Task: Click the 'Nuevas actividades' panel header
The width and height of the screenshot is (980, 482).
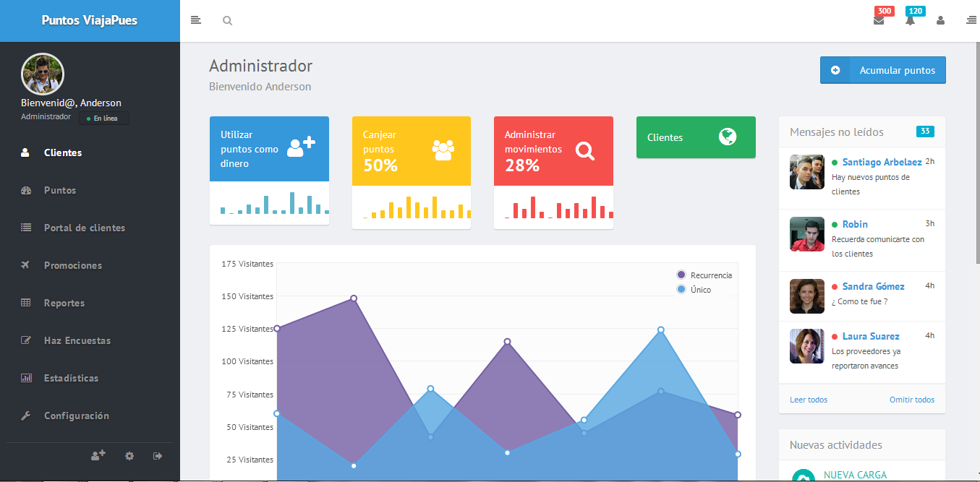Action: coord(862,444)
